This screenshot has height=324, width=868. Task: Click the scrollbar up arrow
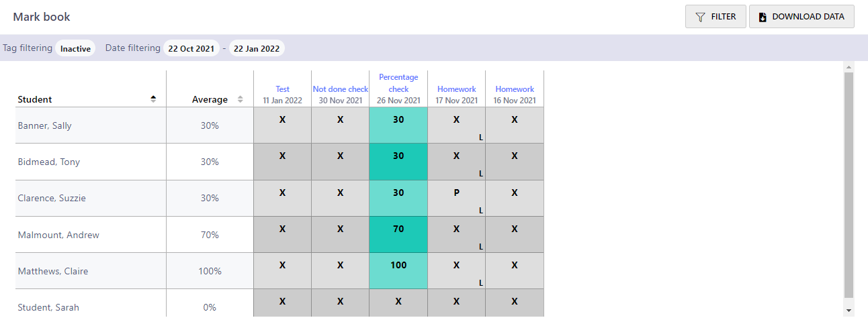pos(849,67)
